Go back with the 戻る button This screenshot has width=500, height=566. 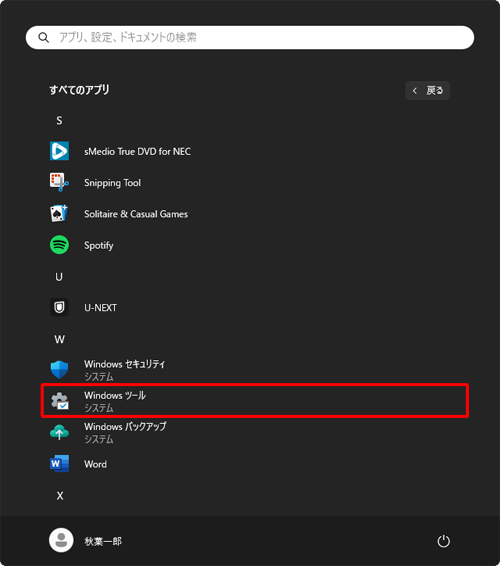[427, 91]
